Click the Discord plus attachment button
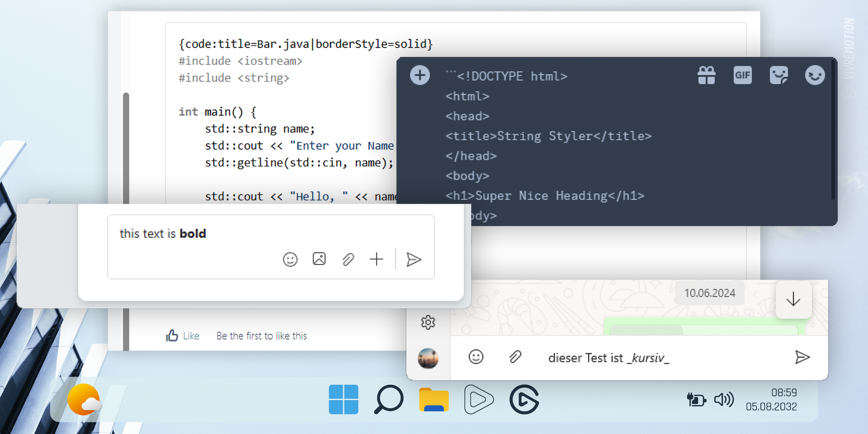 point(420,76)
